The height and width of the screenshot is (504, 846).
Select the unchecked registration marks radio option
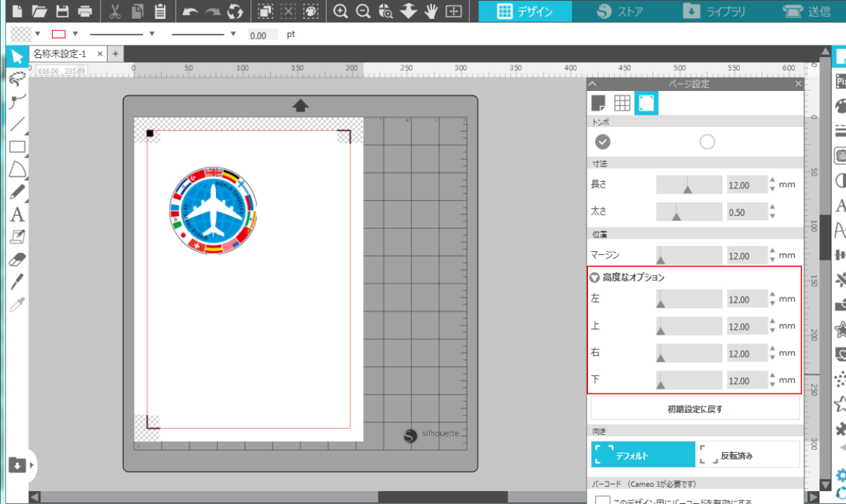[707, 142]
